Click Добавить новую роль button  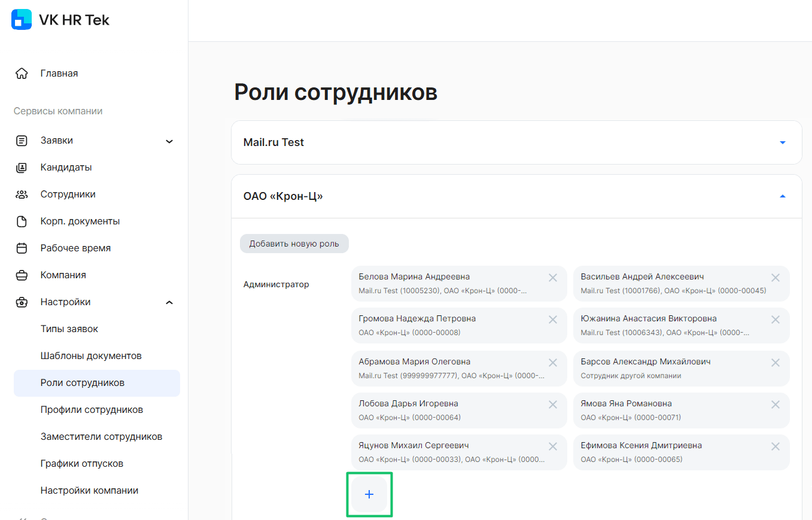[294, 244]
